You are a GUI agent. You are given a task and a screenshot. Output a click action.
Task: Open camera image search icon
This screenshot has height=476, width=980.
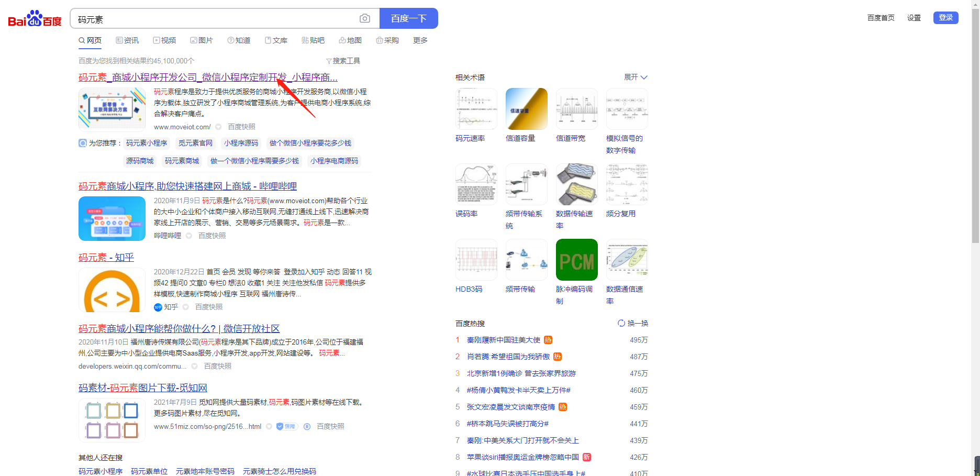365,19
